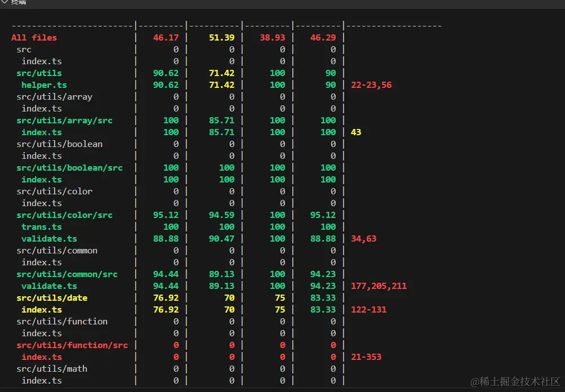Select the src/utils/function directory label
This screenshot has height=392, width=565.
coord(62,322)
